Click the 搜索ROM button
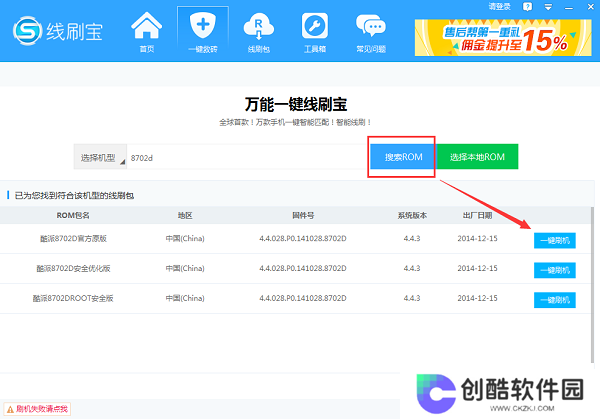 tap(403, 157)
